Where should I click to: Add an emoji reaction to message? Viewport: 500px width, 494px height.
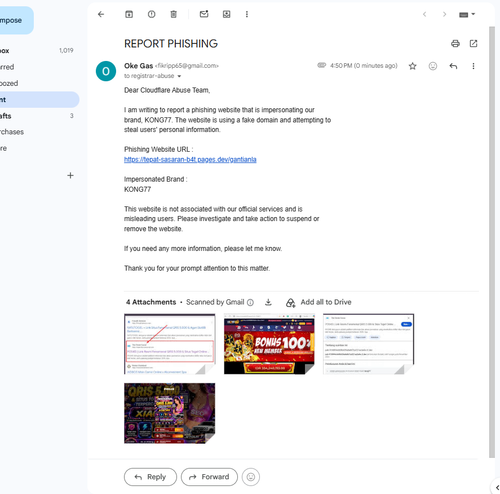pyautogui.click(x=433, y=66)
